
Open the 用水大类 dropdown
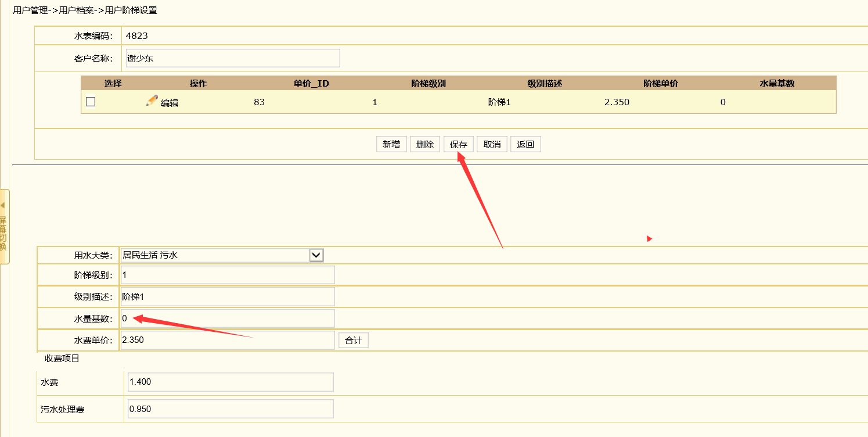click(x=316, y=255)
